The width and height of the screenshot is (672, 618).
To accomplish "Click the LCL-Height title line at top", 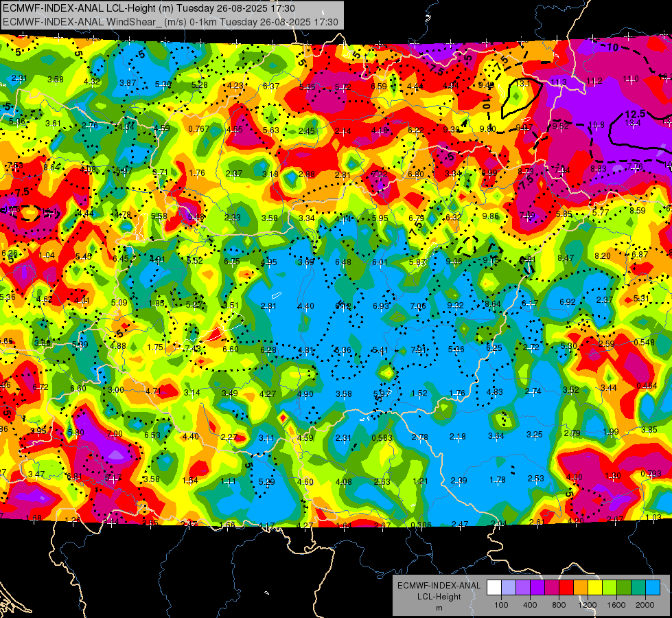I will pos(148,8).
